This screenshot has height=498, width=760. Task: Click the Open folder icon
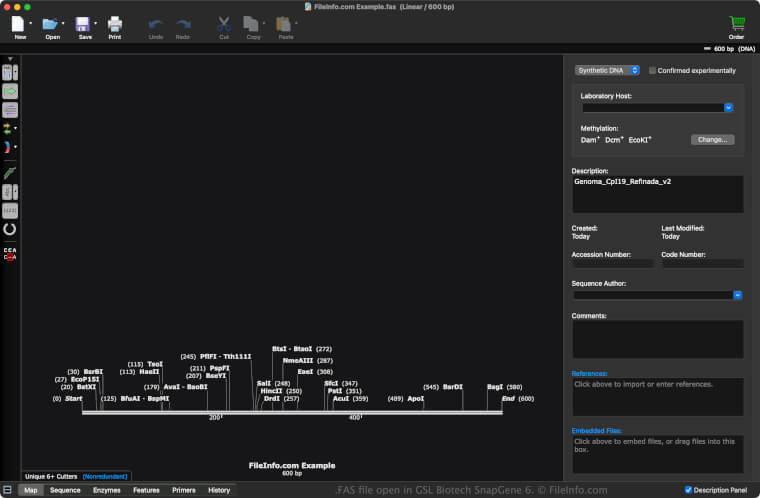point(50,23)
